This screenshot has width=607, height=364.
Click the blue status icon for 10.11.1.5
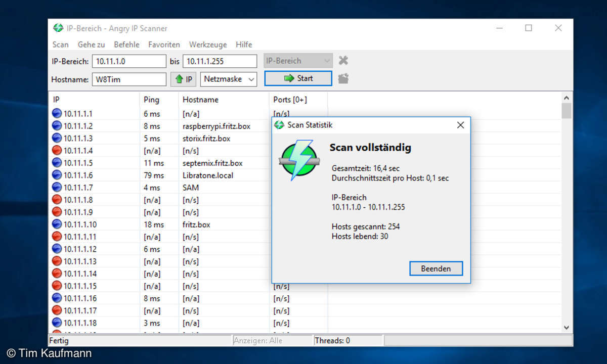point(57,163)
